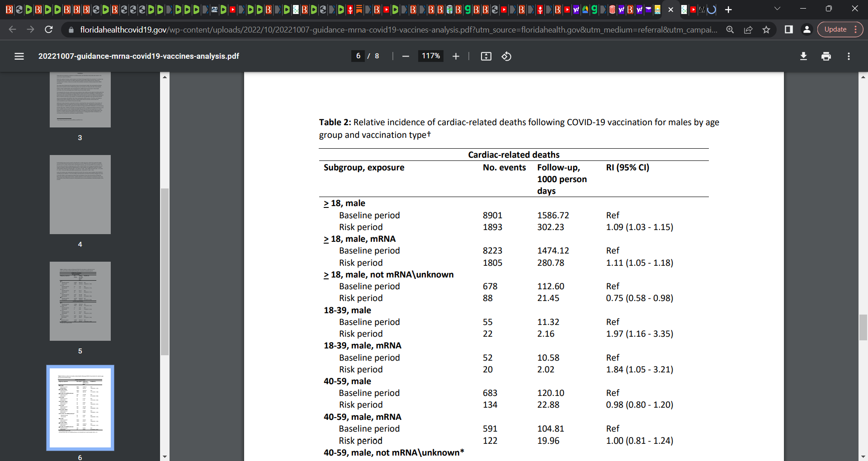Image resolution: width=868 pixels, height=461 pixels.
Task: Click the 'Cardiac-related deaths' table heading
Action: (514, 155)
